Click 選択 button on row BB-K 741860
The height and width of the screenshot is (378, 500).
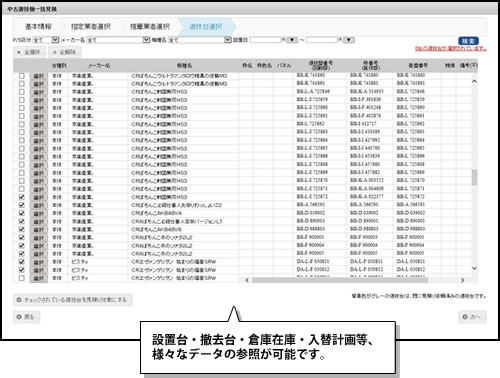(x=39, y=76)
